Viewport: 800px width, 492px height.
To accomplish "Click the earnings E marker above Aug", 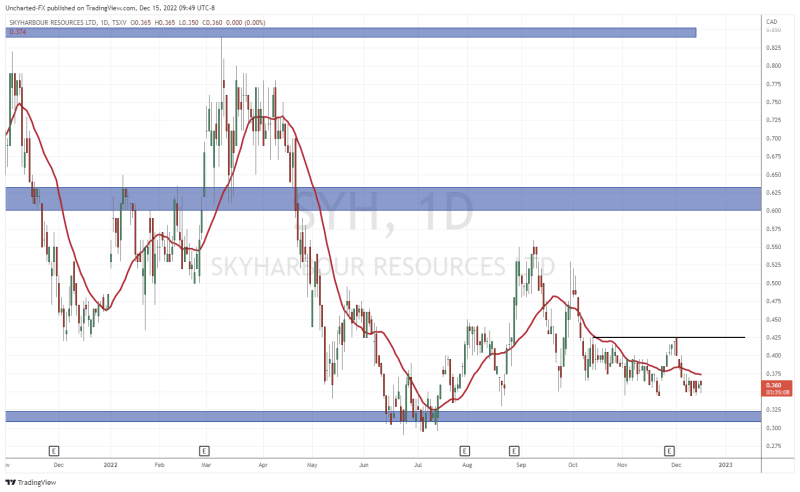I will pos(464,451).
